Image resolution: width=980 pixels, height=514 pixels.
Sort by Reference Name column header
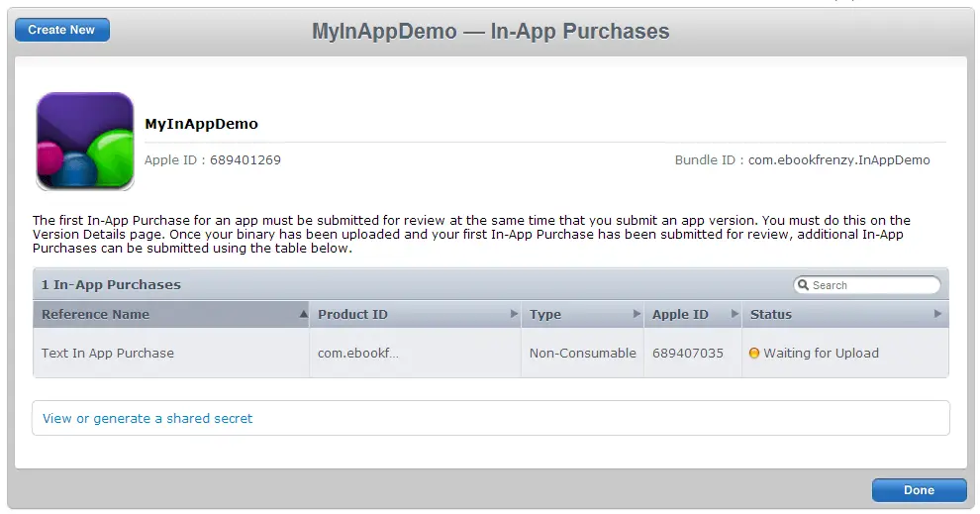click(x=96, y=314)
